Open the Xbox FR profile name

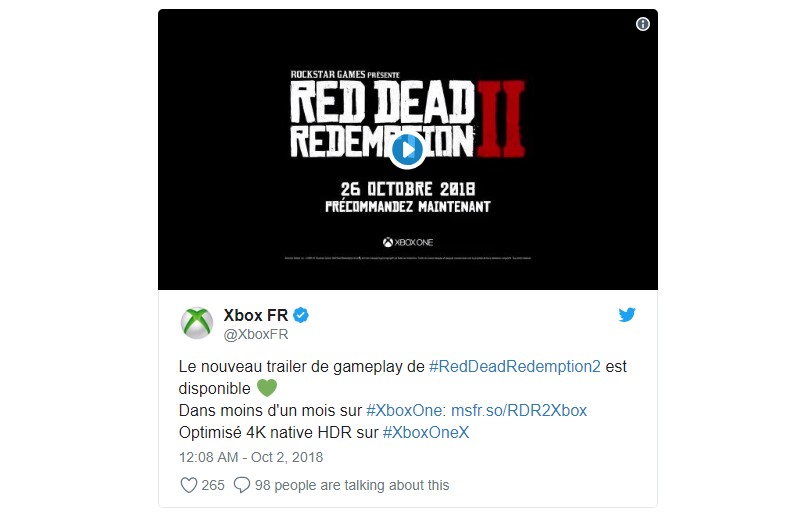click(x=256, y=315)
